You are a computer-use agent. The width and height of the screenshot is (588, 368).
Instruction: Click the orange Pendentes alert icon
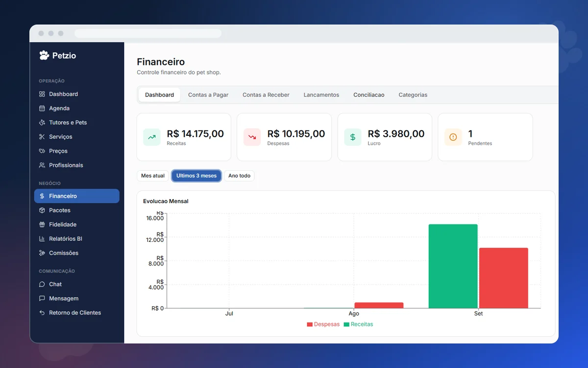point(453,137)
